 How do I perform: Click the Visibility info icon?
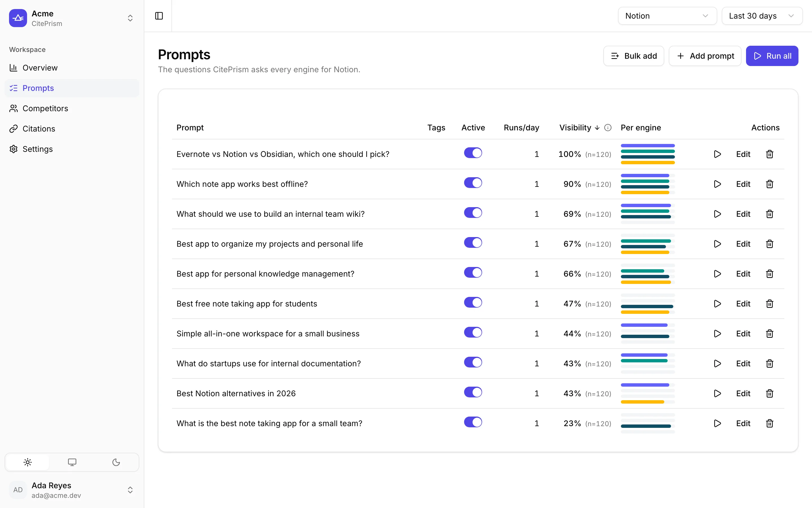[x=608, y=128]
